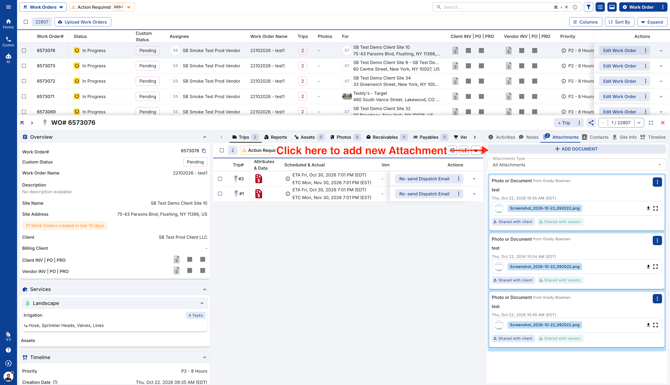Click the fullscreen icon in WO detail header

[x=651, y=123]
